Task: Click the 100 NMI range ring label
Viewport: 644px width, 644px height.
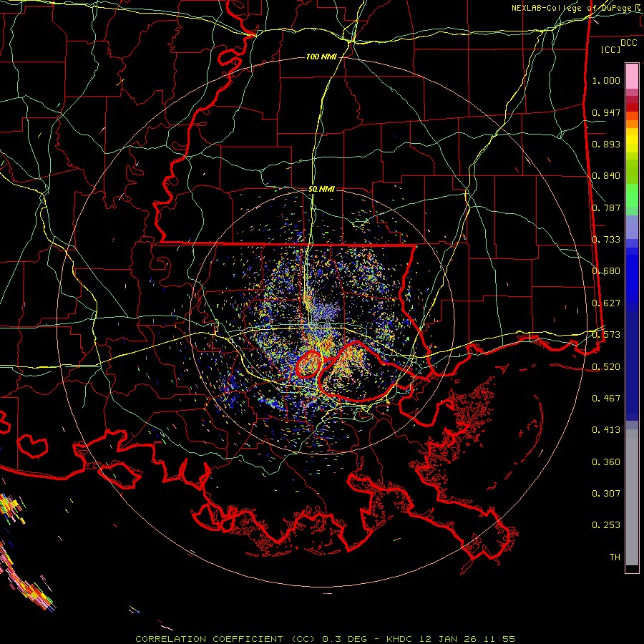Action: point(321,57)
